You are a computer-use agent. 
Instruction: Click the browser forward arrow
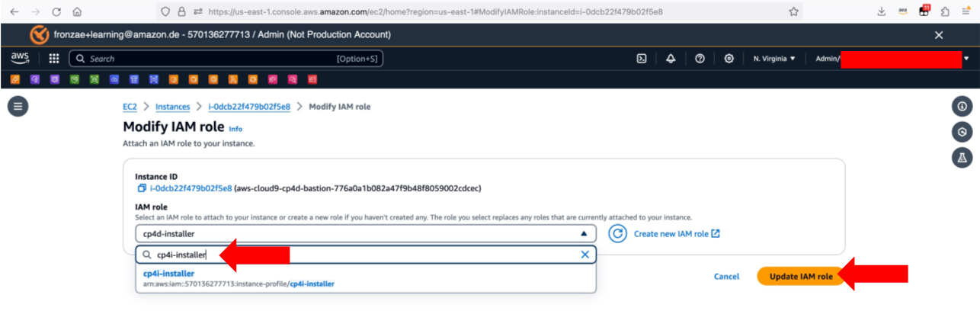point(36,11)
